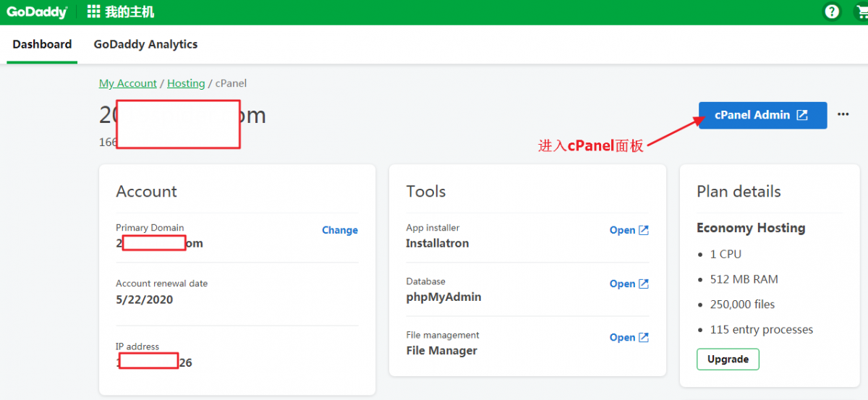Click the GoDaddy logo

[37, 12]
